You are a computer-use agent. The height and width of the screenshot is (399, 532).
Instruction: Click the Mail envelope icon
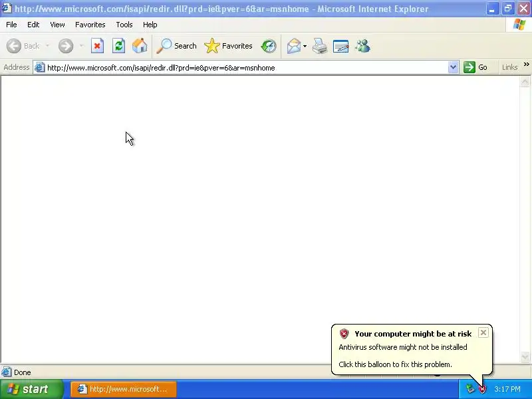click(x=294, y=46)
